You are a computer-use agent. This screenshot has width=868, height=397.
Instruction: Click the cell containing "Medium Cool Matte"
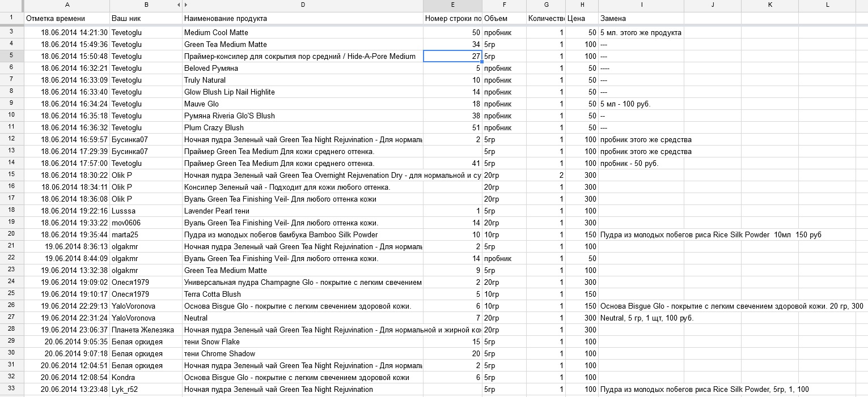pos(303,32)
